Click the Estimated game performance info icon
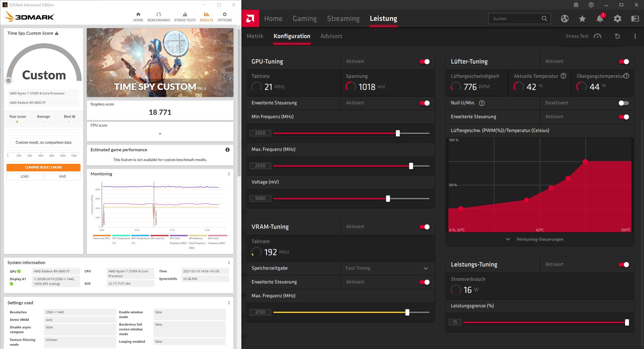Screen dimensions: 644x349 point(227,150)
